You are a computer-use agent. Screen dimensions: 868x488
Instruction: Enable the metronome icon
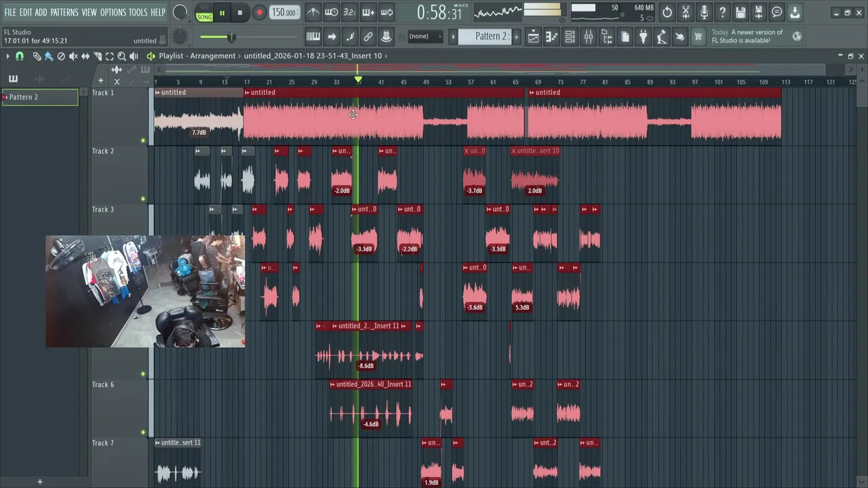(x=313, y=12)
